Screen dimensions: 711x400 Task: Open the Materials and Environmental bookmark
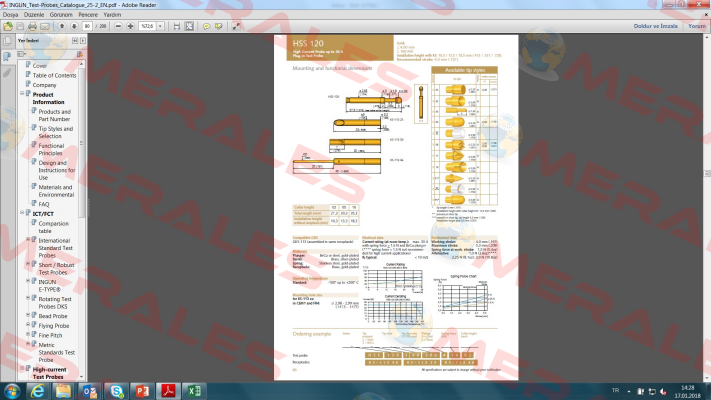pos(56,191)
